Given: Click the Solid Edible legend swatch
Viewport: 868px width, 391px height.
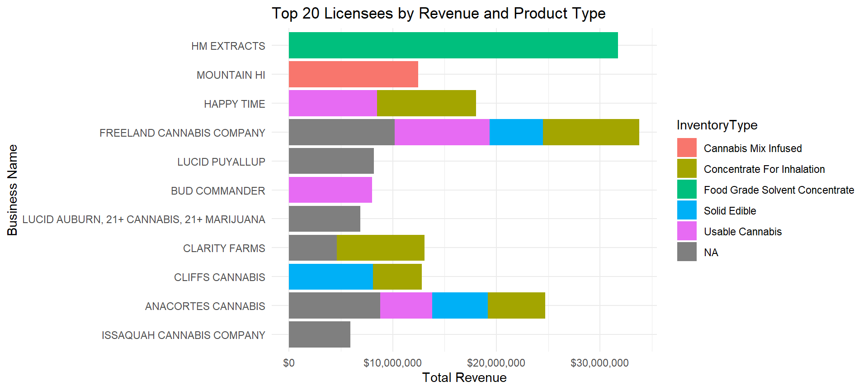Looking at the screenshot, I should 687,210.
